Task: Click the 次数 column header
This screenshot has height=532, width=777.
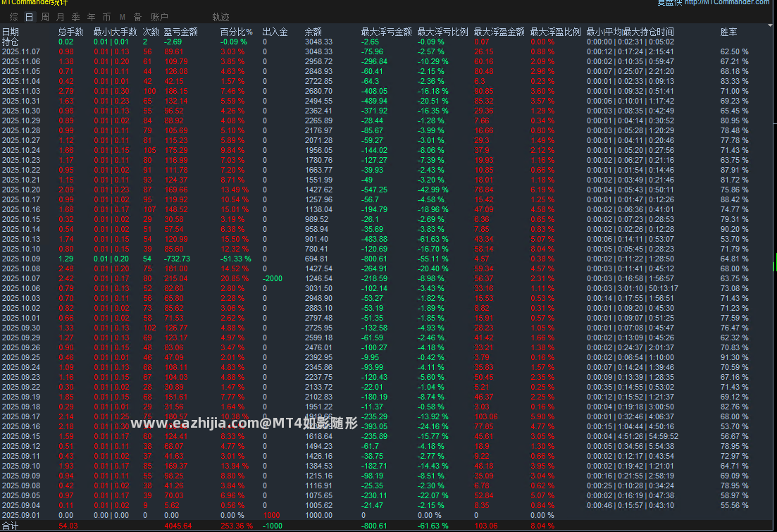Action: (x=151, y=32)
